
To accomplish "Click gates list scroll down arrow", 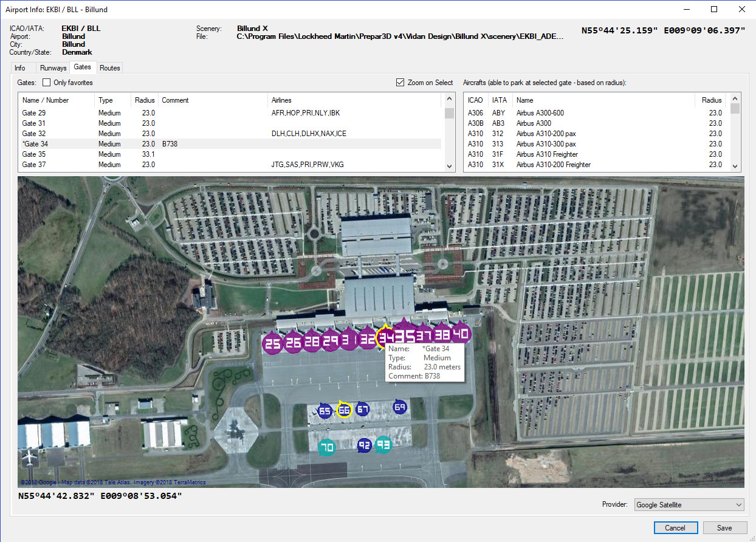I will click(x=450, y=166).
